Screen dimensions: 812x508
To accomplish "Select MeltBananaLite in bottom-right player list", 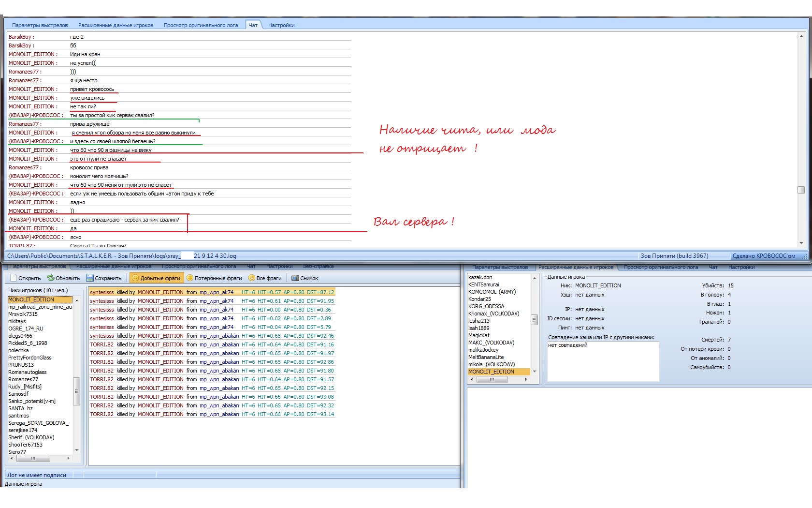I will point(486,357).
